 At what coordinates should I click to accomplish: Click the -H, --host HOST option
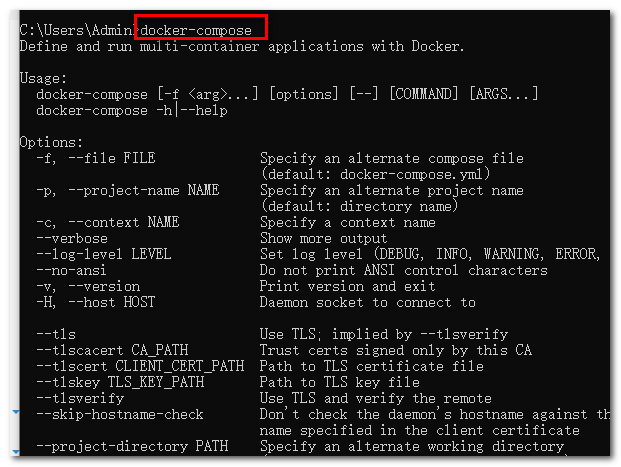[95, 303]
